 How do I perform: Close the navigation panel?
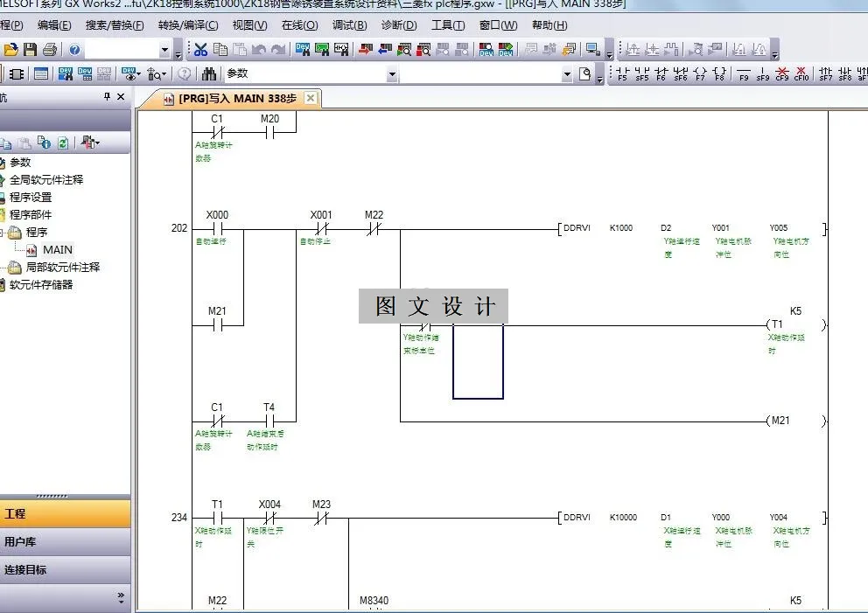tap(122, 97)
